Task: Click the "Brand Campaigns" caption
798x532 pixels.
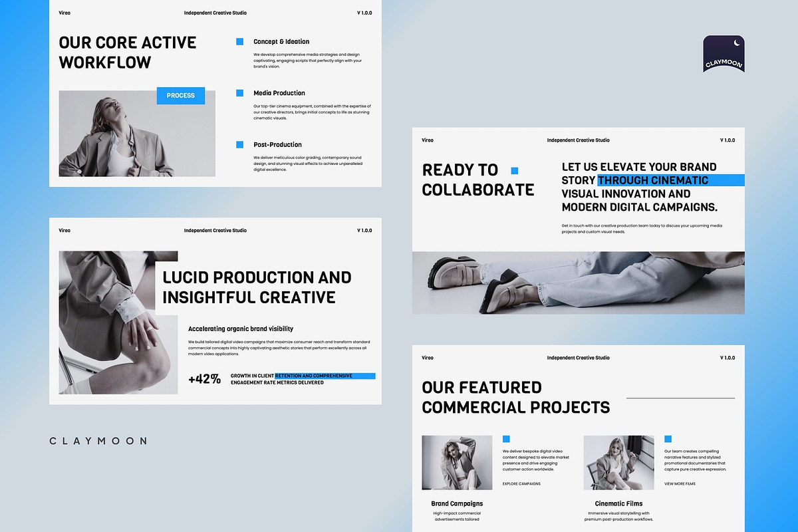Action: point(457,503)
